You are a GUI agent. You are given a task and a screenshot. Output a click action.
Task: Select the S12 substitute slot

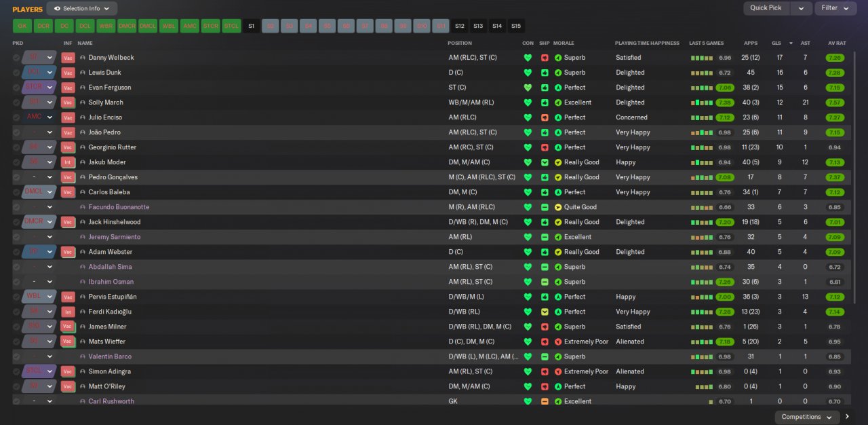[x=460, y=26]
